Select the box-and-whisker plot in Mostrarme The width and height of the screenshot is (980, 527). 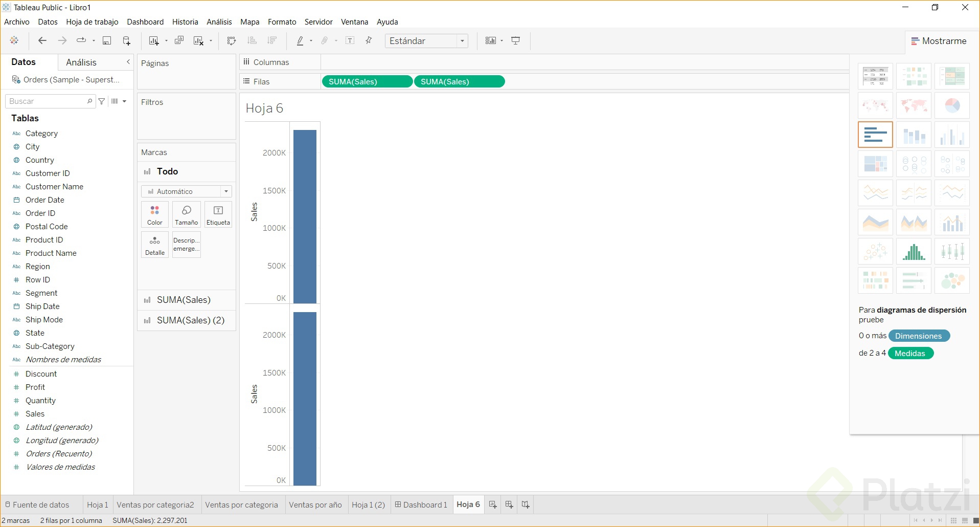952,251
